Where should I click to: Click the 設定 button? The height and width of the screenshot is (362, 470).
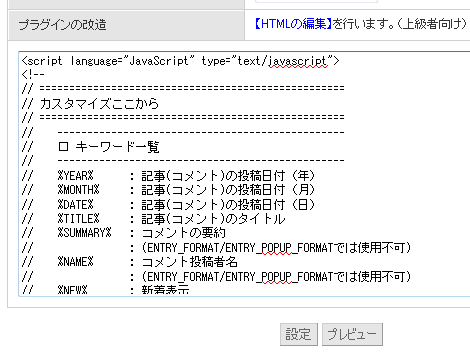(x=299, y=334)
